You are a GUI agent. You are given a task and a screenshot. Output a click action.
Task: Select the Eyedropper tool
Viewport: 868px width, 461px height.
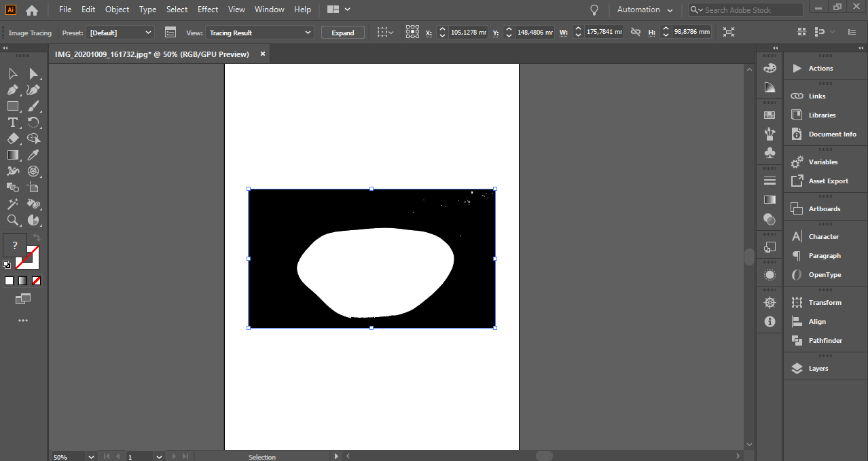[33, 155]
